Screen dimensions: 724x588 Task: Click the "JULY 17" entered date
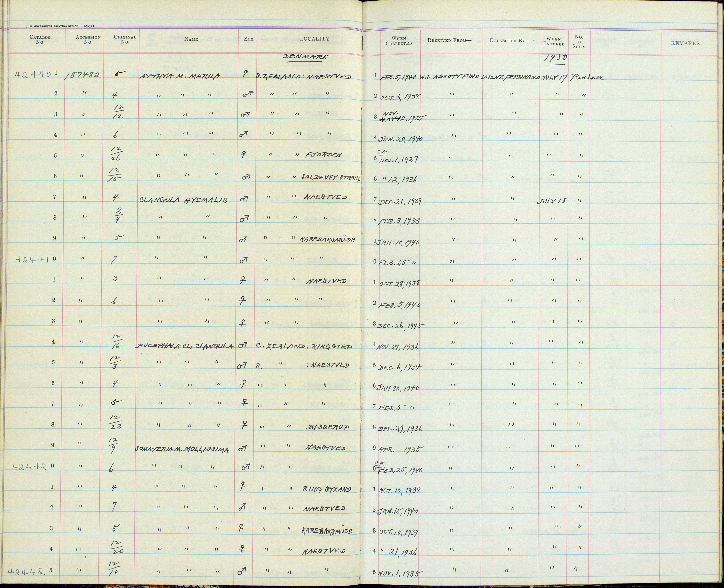tap(554, 77)
